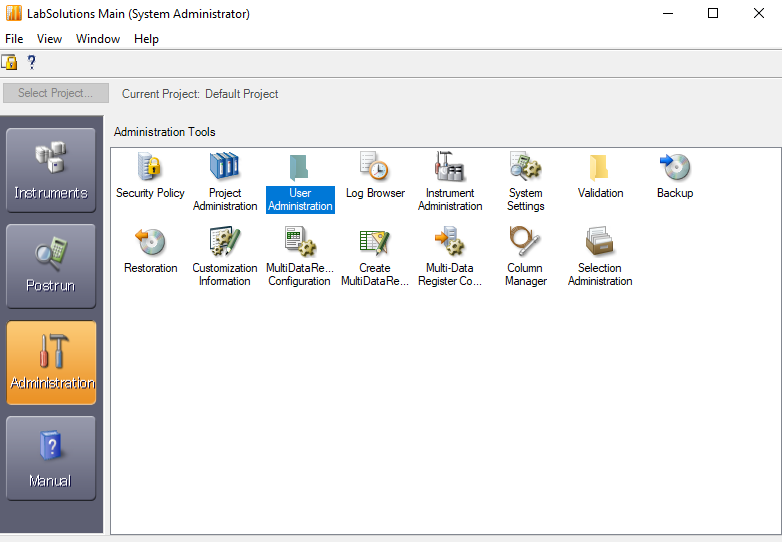The width and height of the screenshot is (782, 542).
Task: Click the question mark help toolbar icon
Action: coord(31,62)
